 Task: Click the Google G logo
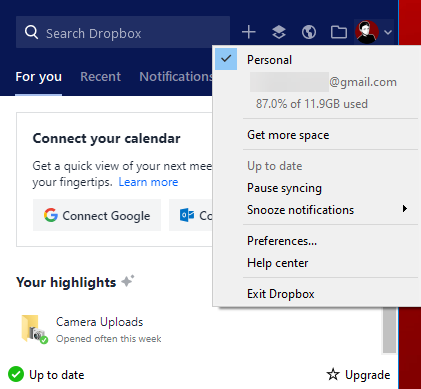51,215
